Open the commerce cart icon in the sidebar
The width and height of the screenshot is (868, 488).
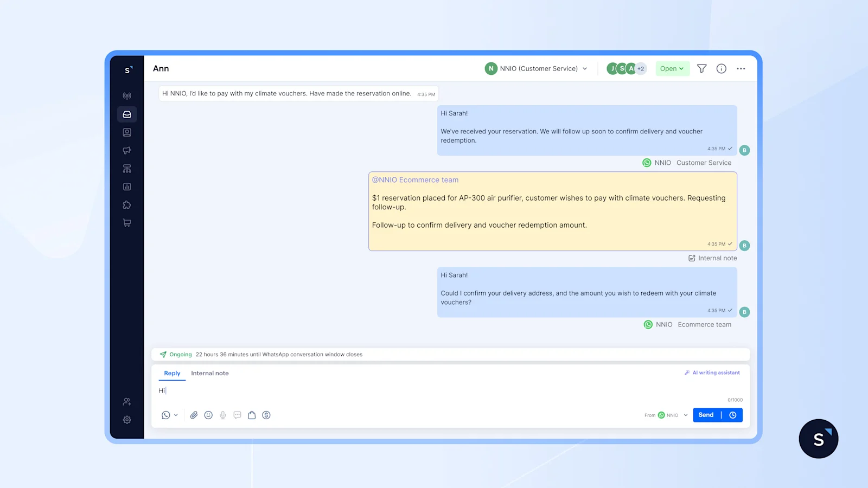pyautogui.click(x=127, y=223)
